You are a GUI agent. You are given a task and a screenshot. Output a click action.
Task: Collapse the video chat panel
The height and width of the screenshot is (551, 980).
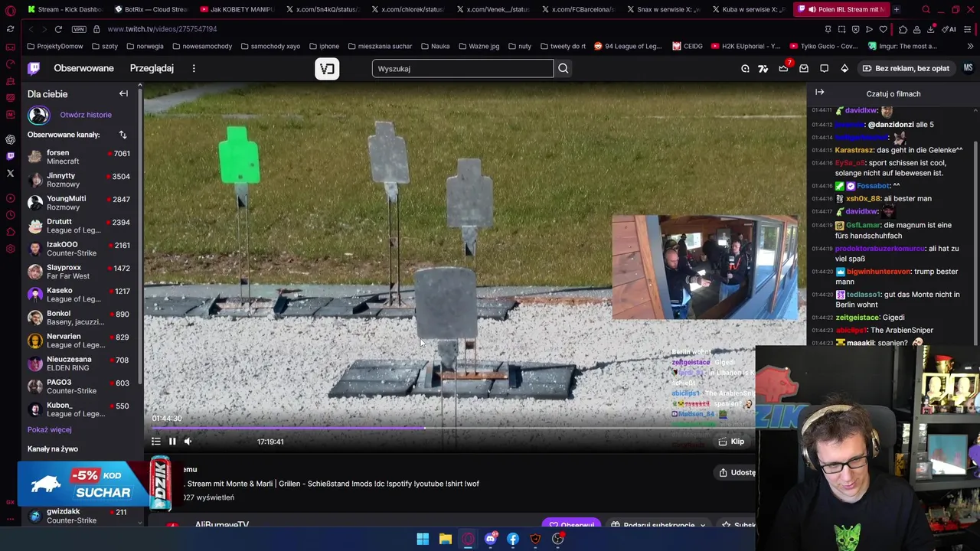coord(819,93)
